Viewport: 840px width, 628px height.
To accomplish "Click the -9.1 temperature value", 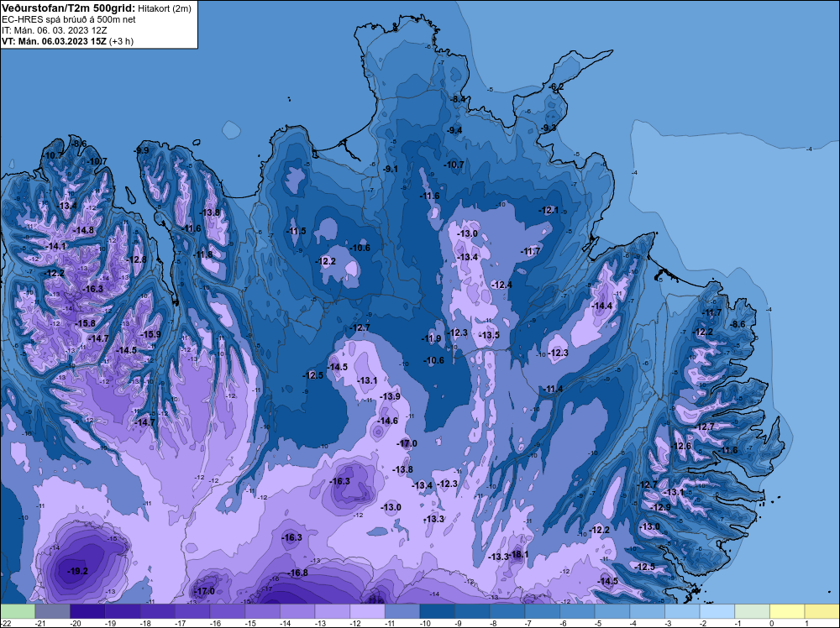I will click(391, 169).
